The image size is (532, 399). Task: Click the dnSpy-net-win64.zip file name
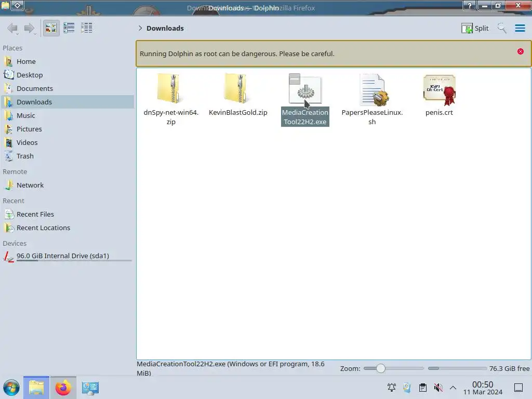pos(171,117)
